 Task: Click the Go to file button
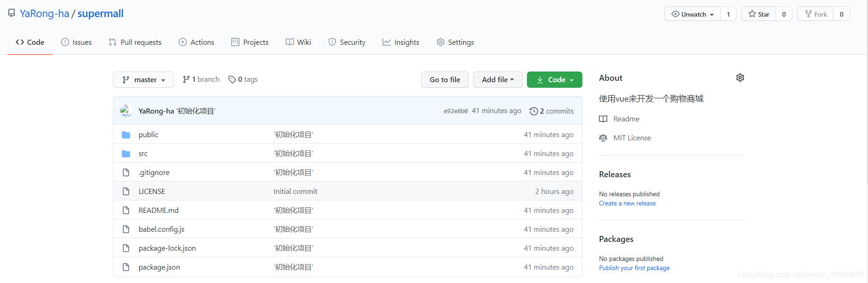[445, 79]
